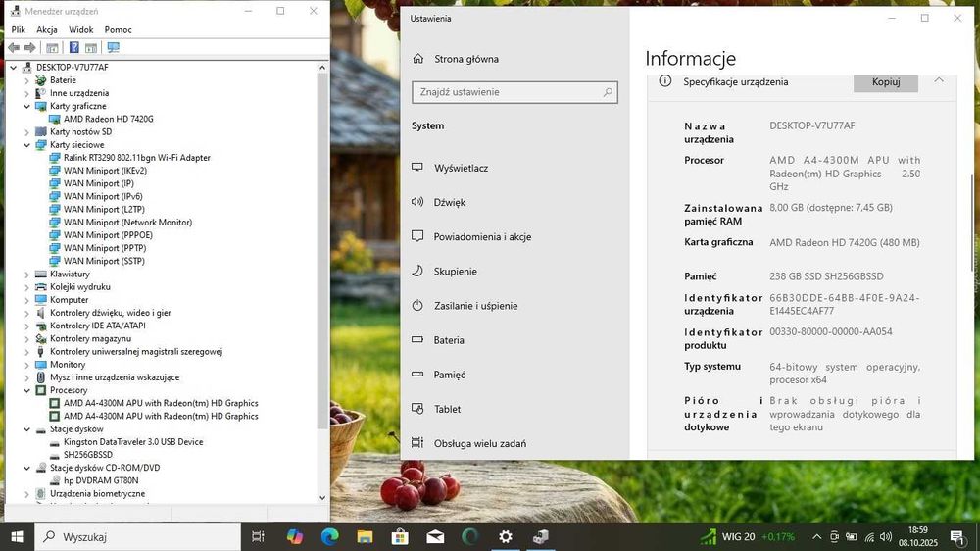This screenshot has height=551, width=980.
Task: Click the Settings gear on the taskbar
Action: (505, 536)
